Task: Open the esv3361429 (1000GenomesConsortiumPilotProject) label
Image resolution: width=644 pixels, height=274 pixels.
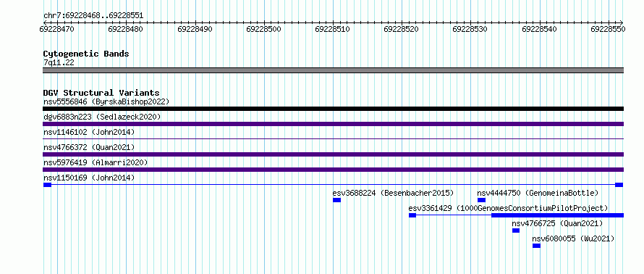Action: (508, 208)
